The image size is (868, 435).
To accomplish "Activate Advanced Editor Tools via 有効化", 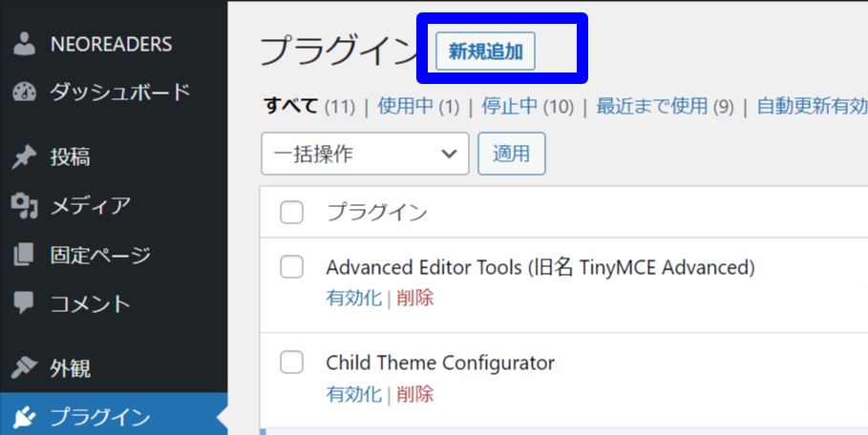I will click(353, 299).
